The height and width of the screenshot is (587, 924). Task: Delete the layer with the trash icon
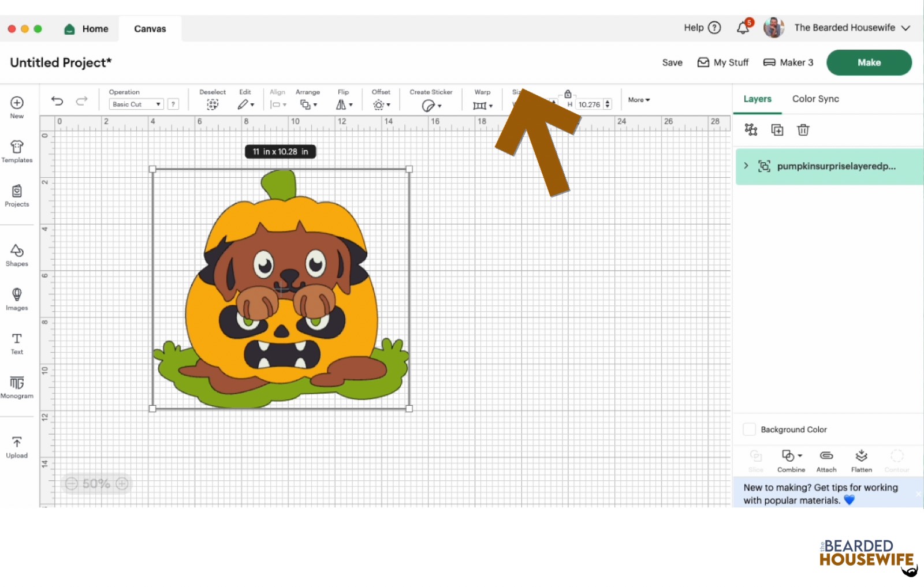coord(803,130)
